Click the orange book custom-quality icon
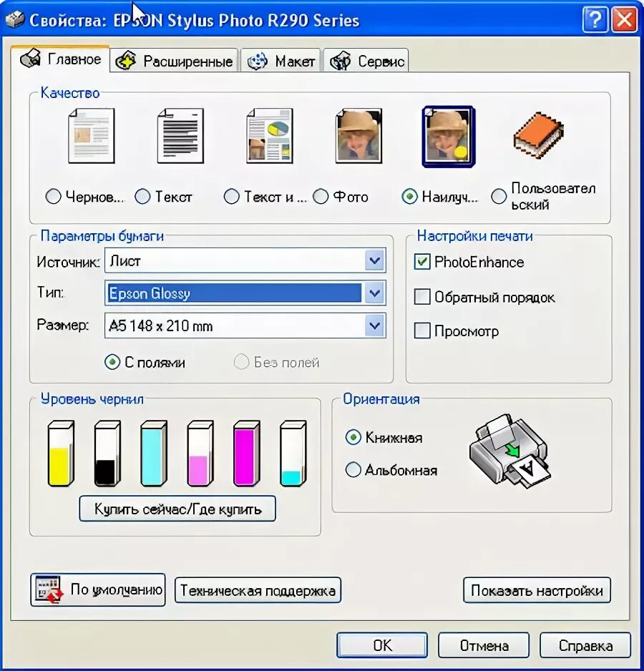Image resolution: width=644 pixels, height=671 pixels. (x=538, y=134)
